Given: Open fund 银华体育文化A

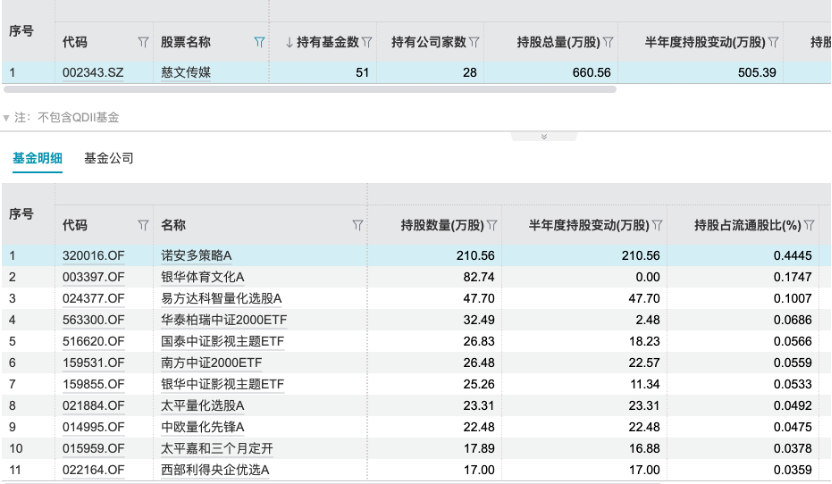Looking at the screenshot, I should [203, 277].
